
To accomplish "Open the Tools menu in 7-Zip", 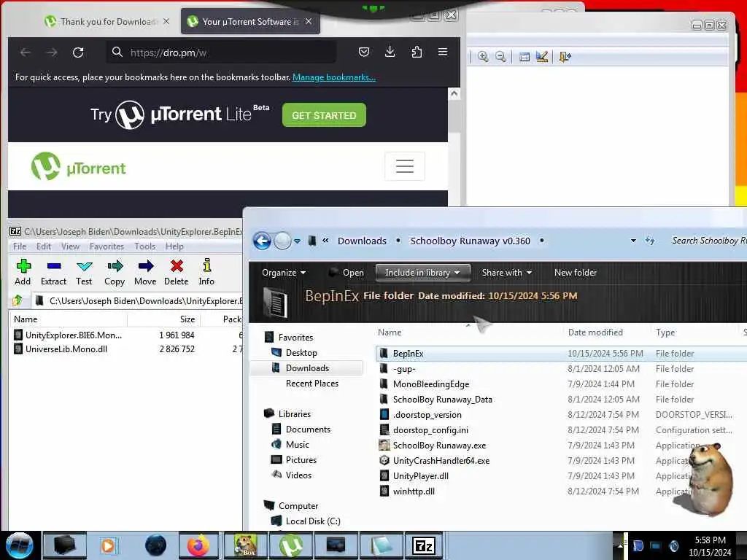I will click(145, 246).
